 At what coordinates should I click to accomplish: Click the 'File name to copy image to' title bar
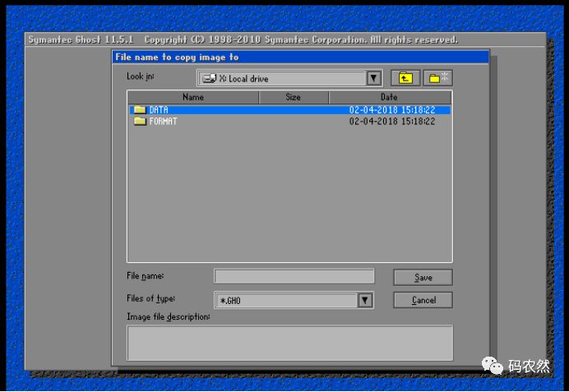tap(300, 58)
